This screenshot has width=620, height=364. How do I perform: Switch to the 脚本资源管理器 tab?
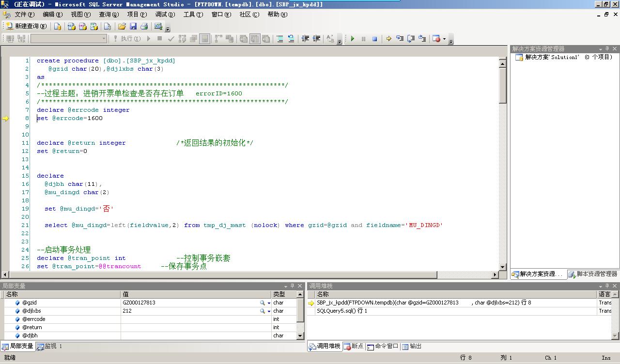click(x=592, y=274)
